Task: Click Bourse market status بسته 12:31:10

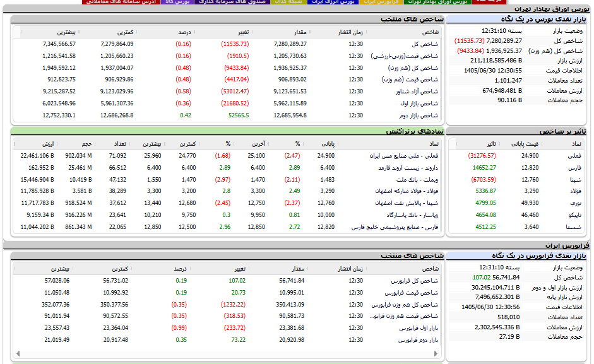Action: 502,31
